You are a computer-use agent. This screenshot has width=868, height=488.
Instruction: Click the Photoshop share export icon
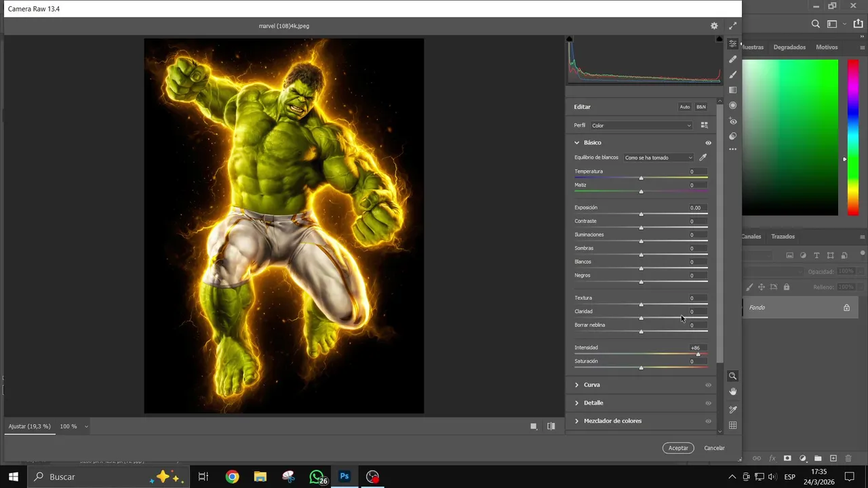tap(858, 24)
